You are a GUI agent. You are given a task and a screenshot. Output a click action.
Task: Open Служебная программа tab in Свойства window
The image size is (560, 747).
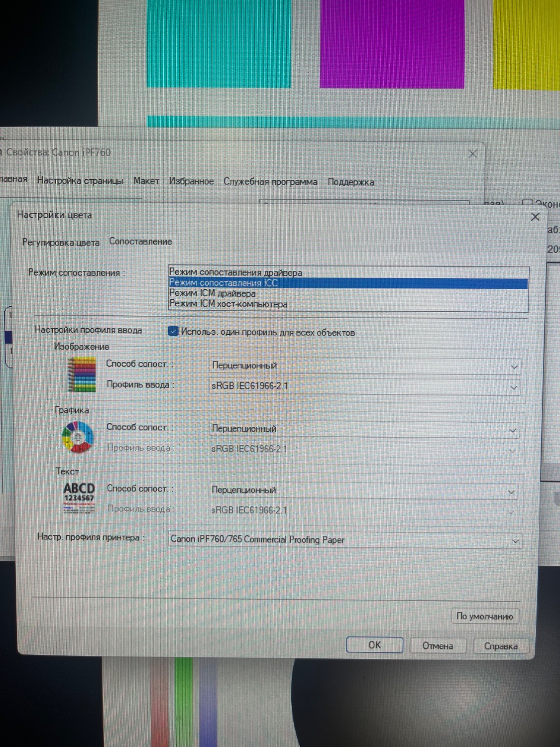pos(270,182)
